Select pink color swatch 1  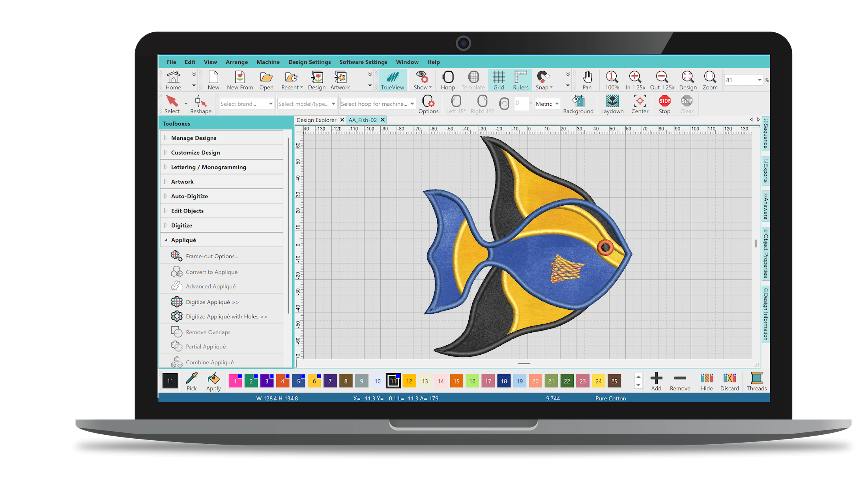point(235,381)
